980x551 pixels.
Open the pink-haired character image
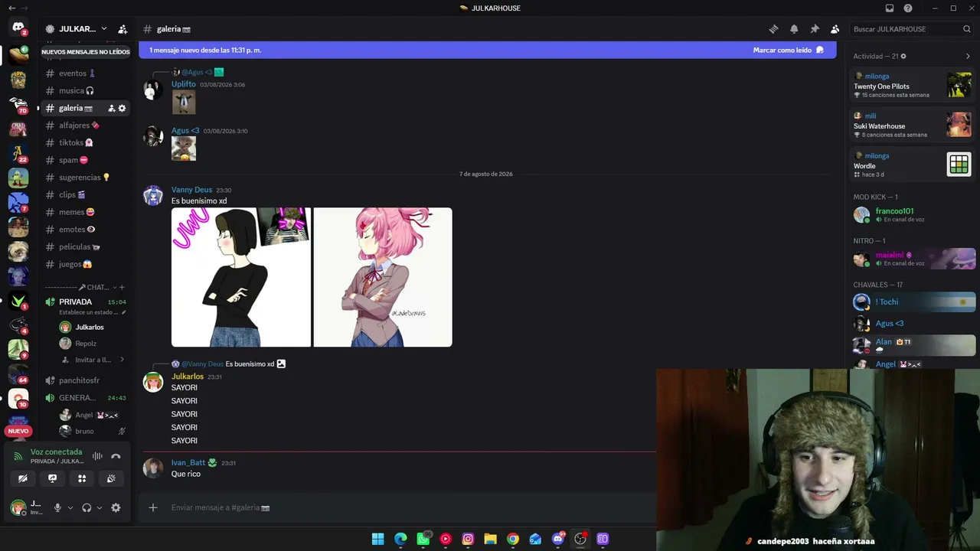pos(383,277)
